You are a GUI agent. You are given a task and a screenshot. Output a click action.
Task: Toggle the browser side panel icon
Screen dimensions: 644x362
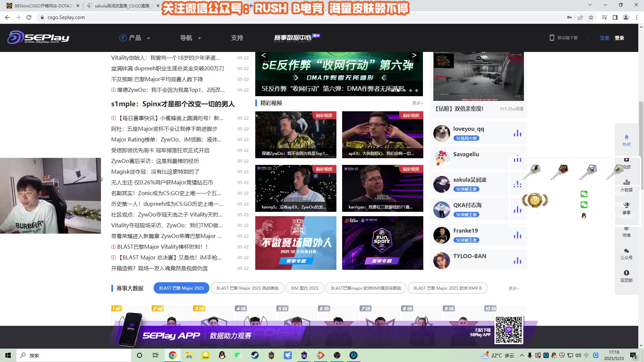pos(615,17)
